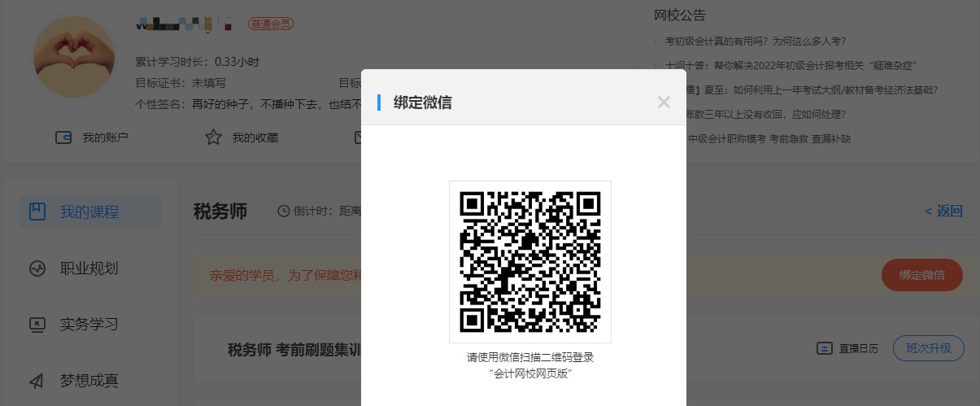Click the 网校公告 heading
Screen dimensions: 980x406
(680, 15)
